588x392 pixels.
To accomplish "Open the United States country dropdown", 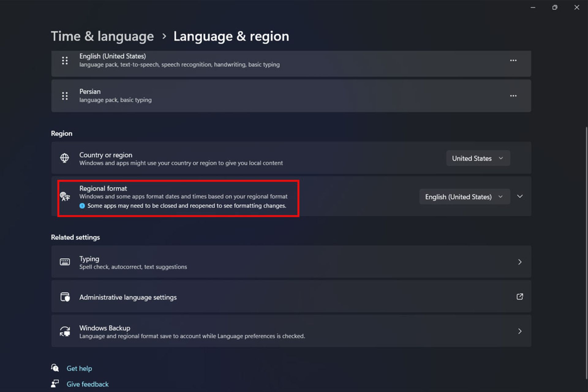I will coord(478,158).
